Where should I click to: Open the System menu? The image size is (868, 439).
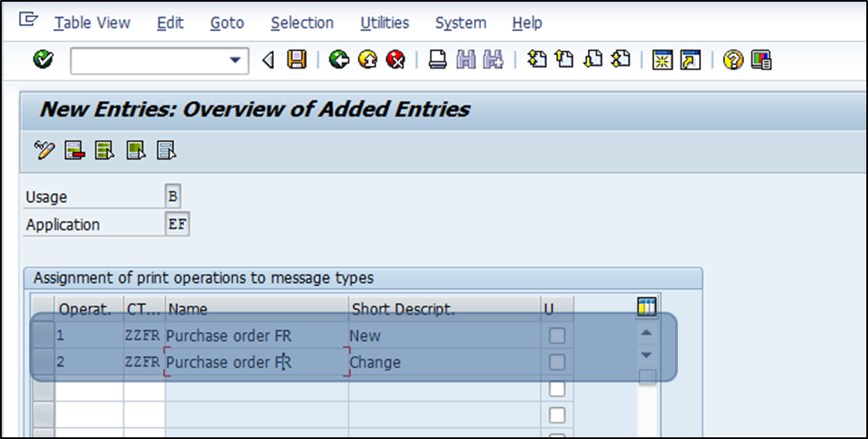point(461,23)
